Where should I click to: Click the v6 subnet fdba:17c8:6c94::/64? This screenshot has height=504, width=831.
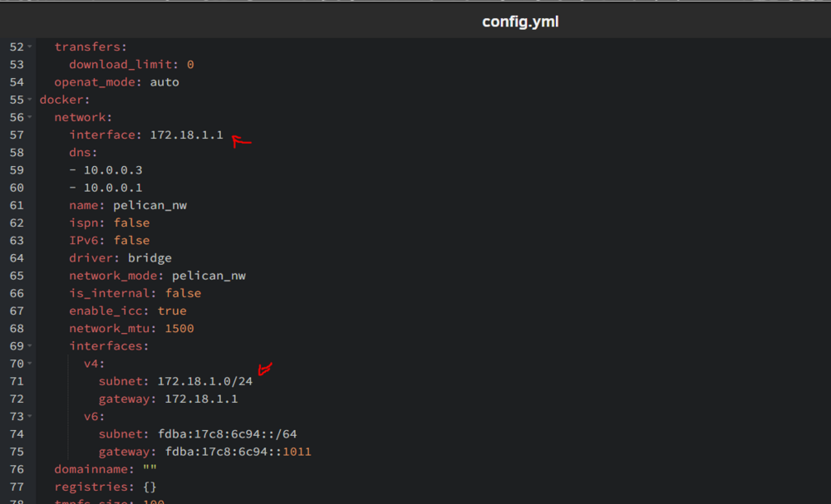(x=228, y=434)
